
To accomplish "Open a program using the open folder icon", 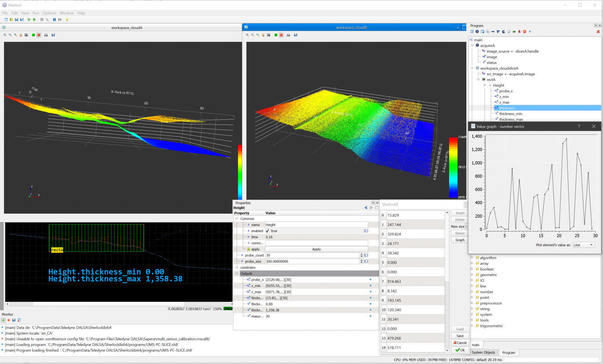I will tap(11, 19).
